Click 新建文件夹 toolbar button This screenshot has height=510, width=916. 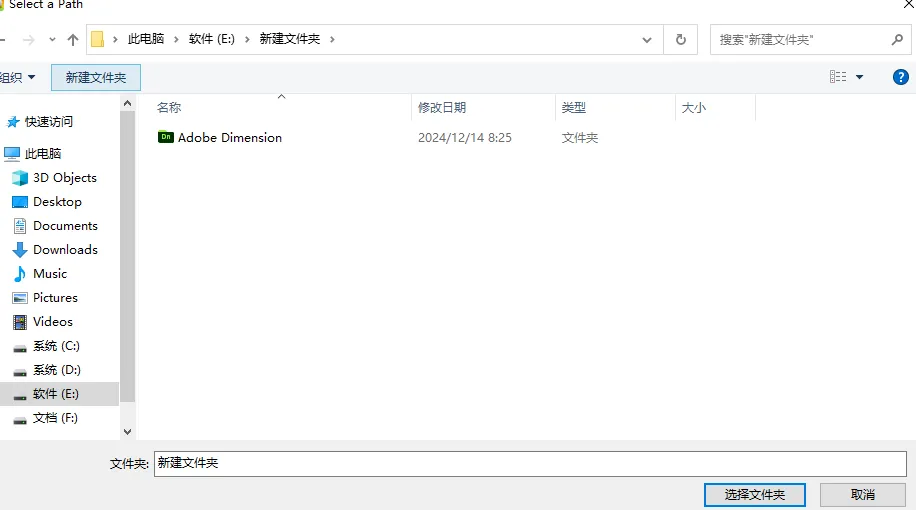(96, 78)
